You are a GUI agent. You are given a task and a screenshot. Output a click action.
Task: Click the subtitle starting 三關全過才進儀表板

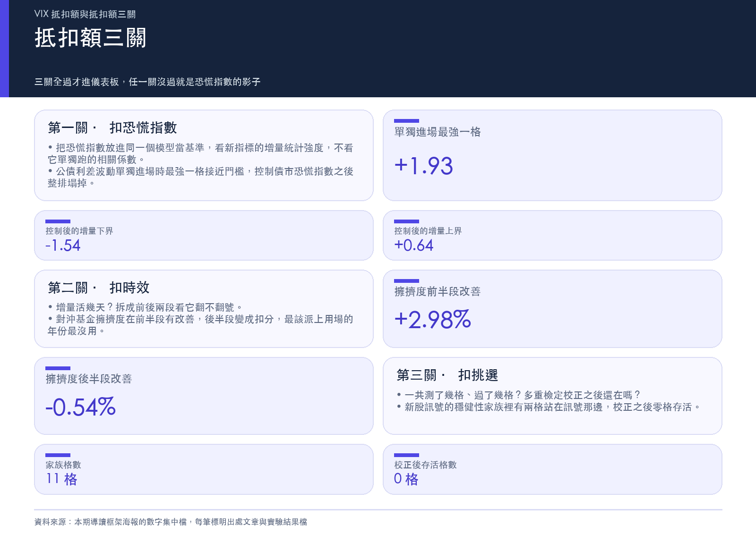click(x=147, y=82)
